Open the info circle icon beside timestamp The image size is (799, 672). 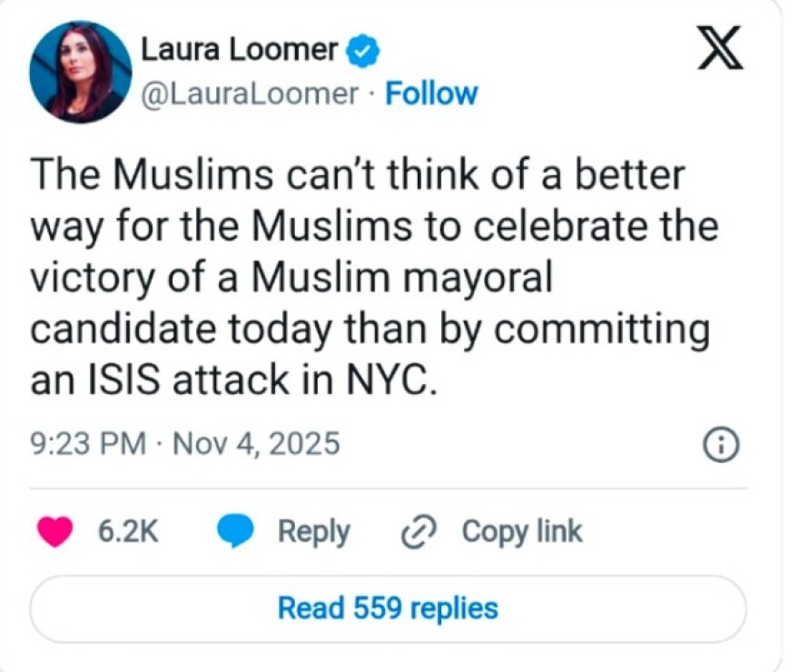[721, 445]
